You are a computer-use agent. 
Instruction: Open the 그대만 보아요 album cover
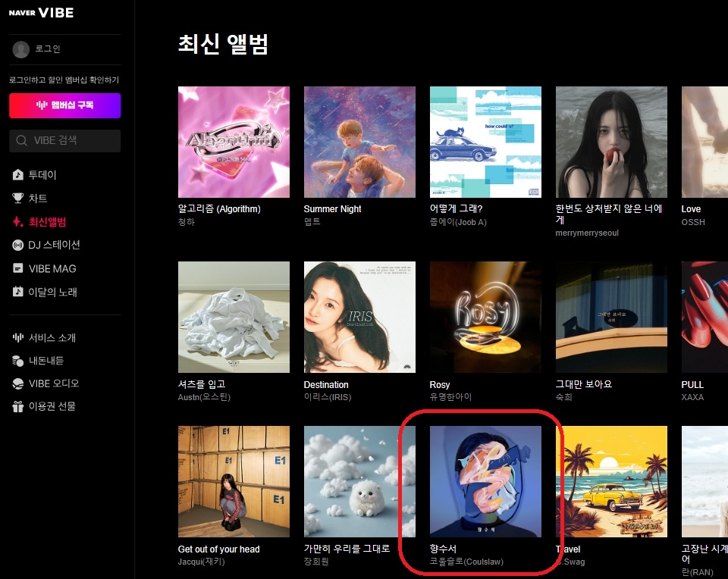(611, 317)
